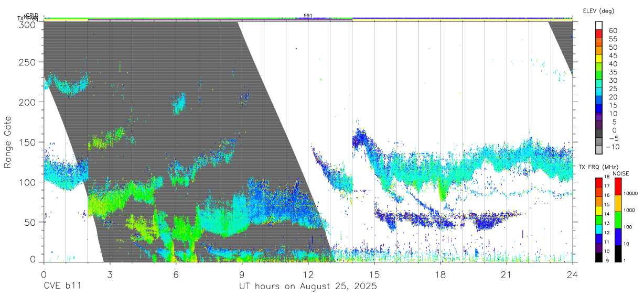Select the "Range Gate" y-axis label
Screen dimensions: 644x297
coord(8,142)
